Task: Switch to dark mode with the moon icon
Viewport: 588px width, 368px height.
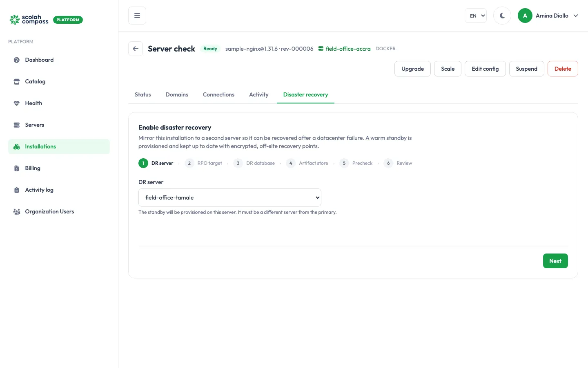Action: click(502, 16)
